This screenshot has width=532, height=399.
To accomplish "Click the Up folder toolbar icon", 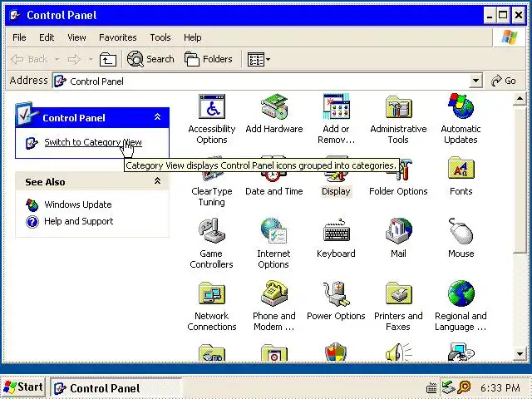I will (107, 59).
